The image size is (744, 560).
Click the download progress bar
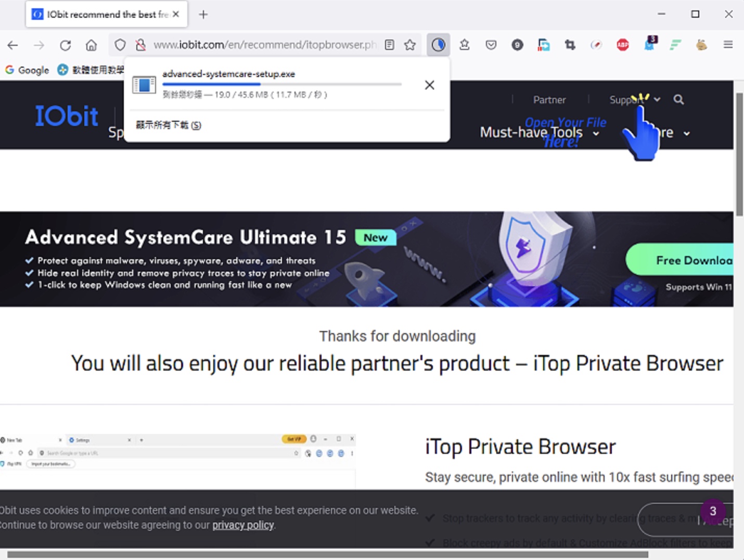tap(281, 84)
